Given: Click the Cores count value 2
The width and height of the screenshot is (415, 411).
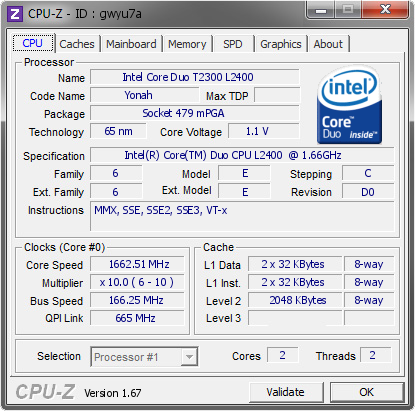Looking at the screenshot, I should click(x=282, y=355).
